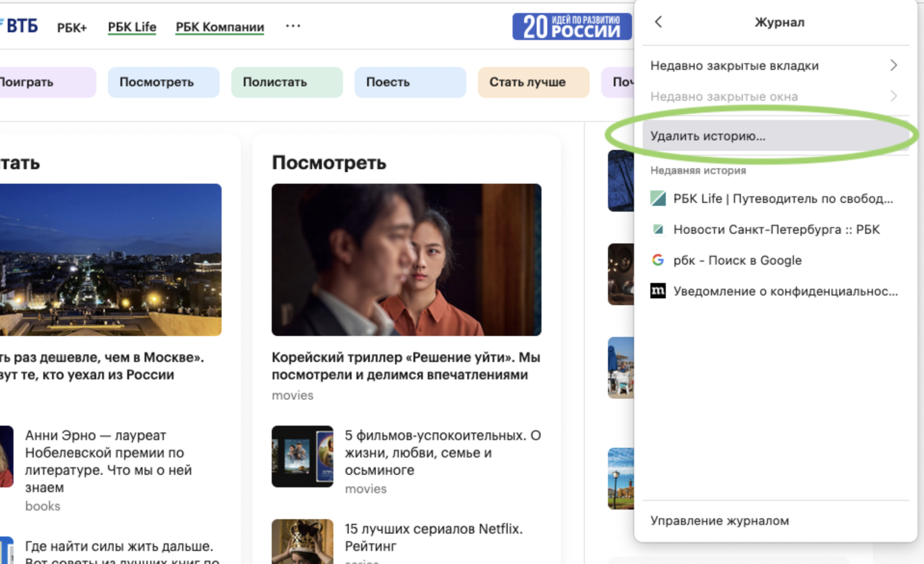Open article Корейский триллер «Решение уйти»
924x564 pixels.
406,366
